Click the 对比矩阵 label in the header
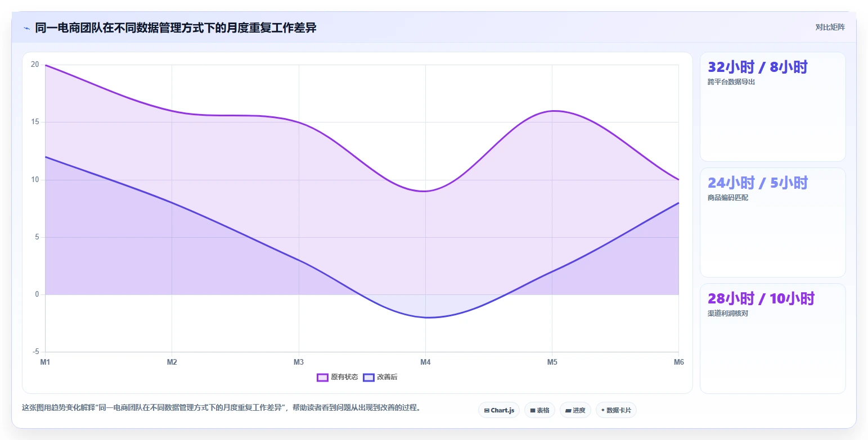Image resolution: width=868 pixels, height=440 pixels. coord(830,27)
